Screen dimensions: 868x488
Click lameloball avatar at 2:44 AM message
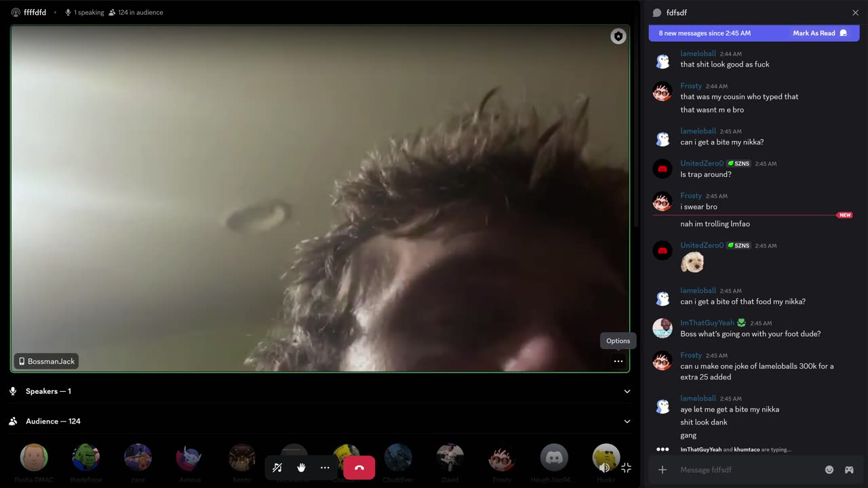663,62
